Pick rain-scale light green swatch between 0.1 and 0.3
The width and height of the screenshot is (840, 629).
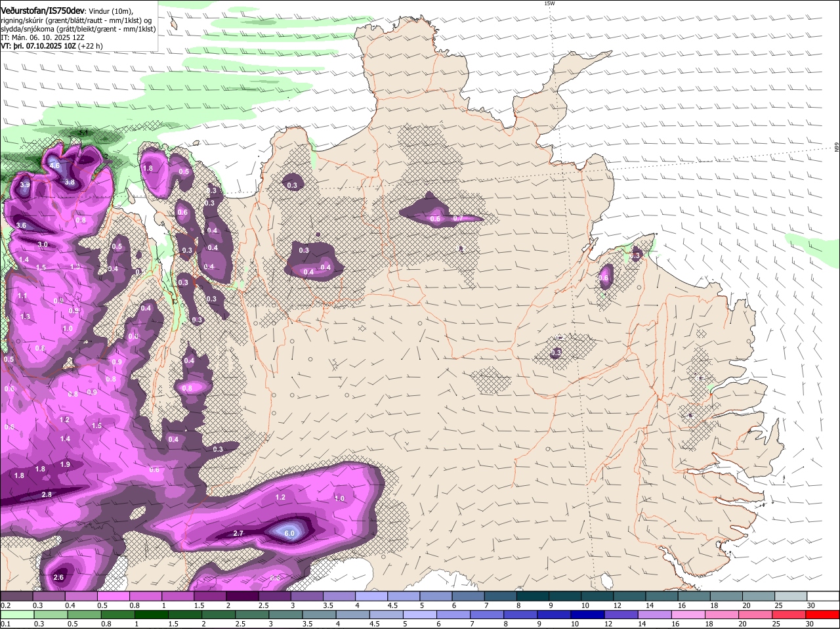tap(16, 615)
